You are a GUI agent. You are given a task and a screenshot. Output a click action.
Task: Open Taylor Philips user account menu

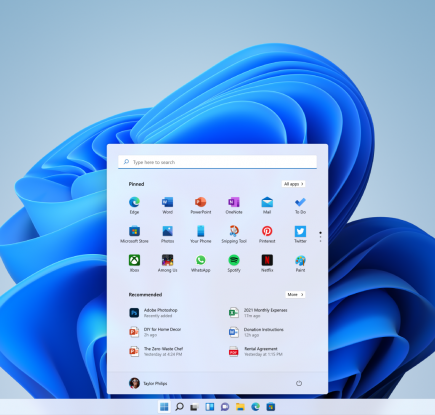(148, 383)
